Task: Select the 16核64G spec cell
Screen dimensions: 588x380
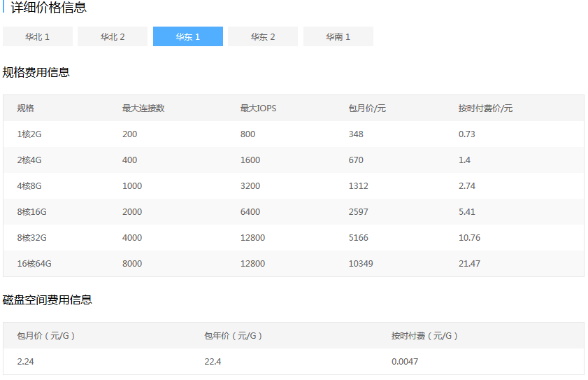Action: tap(34, 264)
